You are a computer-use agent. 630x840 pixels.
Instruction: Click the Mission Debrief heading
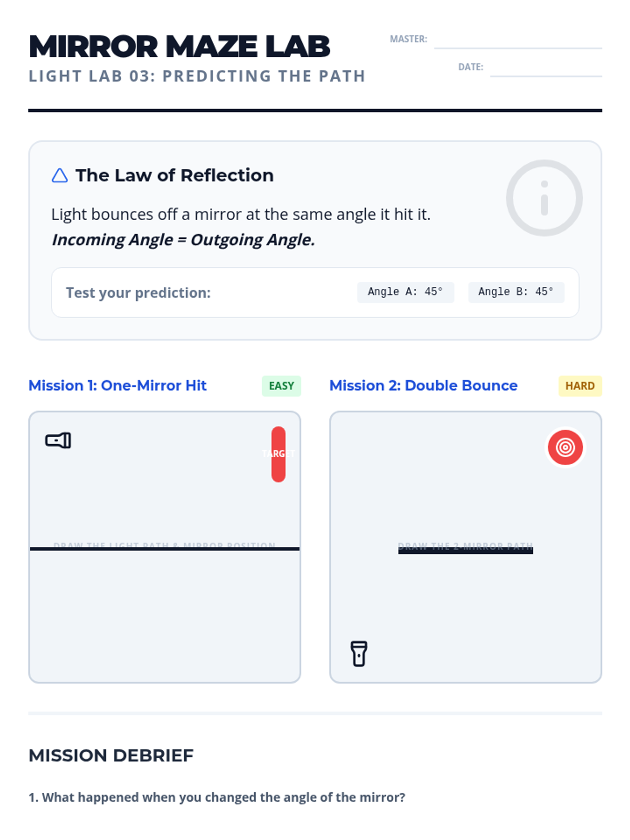(x=111, y=755)
